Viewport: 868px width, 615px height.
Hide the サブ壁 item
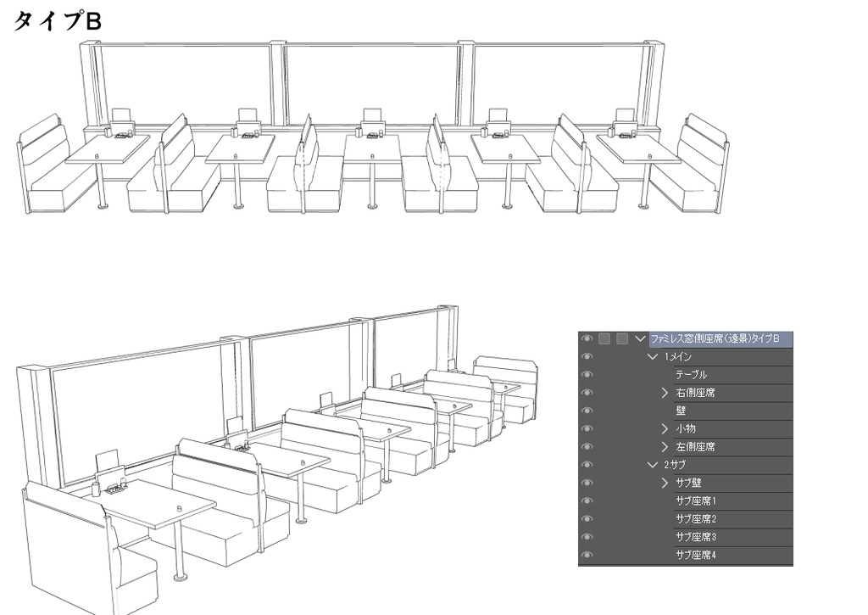click(587, 483)
